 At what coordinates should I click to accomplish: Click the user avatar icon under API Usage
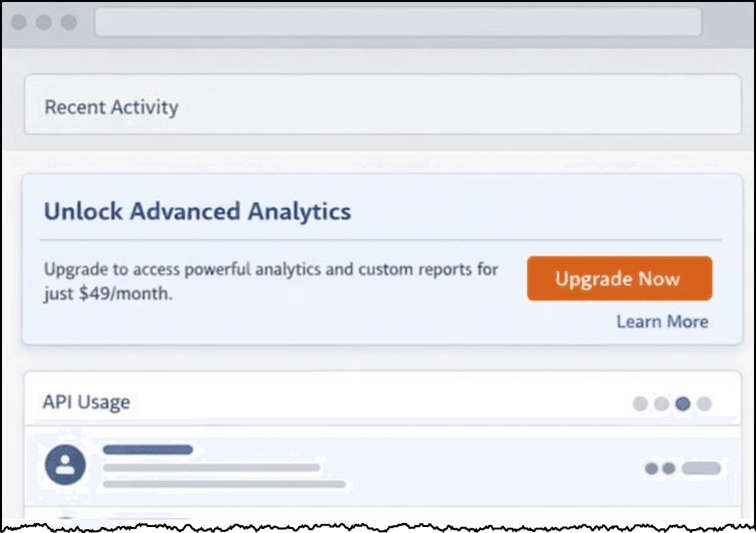pyautogui.click(x=65, y=465)
